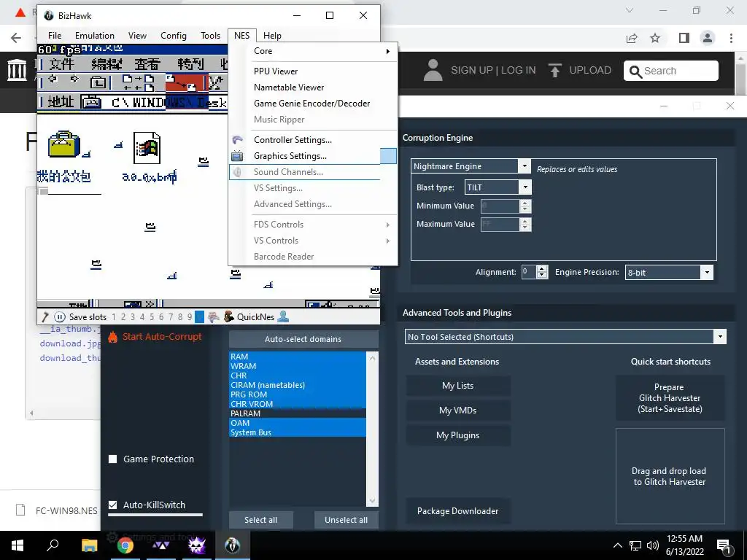
Task: Open Chrome from the taskbar
Action: [x=125, y=545]
